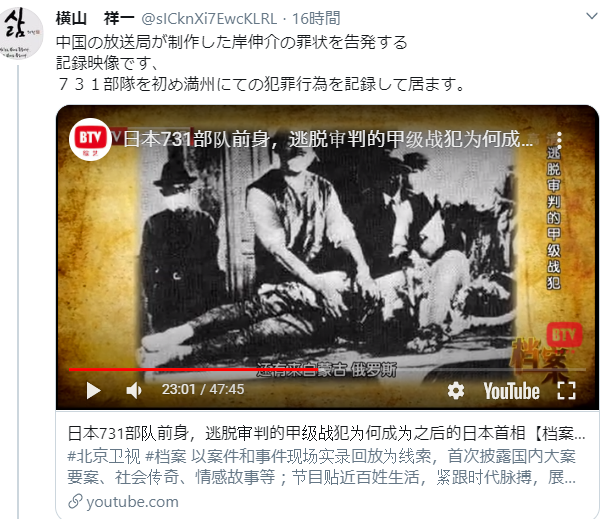Open 横山 祥一 profile avatar

[20, 33]
